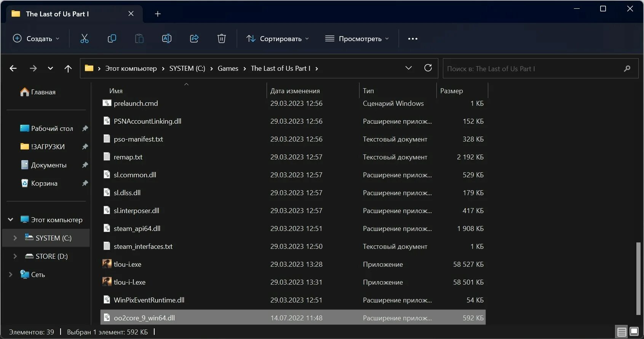This screenshot has width=644, height=339.
Task: Click the tlou-i-l.exe application icon
Action: coord(107,282)
